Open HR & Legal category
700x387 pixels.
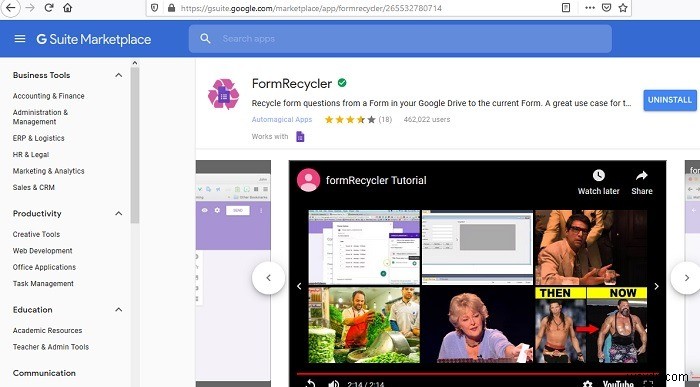31,155
